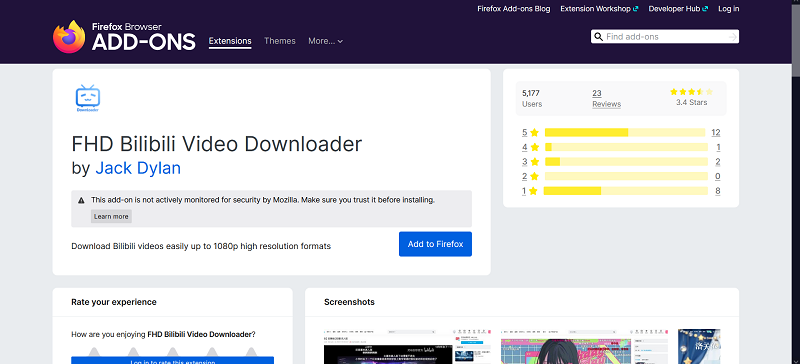Click the search magnifier icon

598,37
